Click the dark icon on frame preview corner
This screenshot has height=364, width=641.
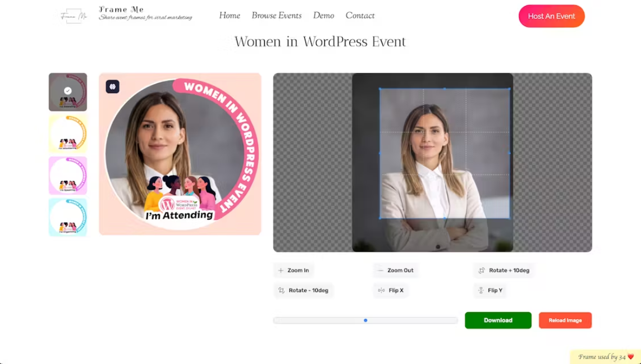point(112,87)
